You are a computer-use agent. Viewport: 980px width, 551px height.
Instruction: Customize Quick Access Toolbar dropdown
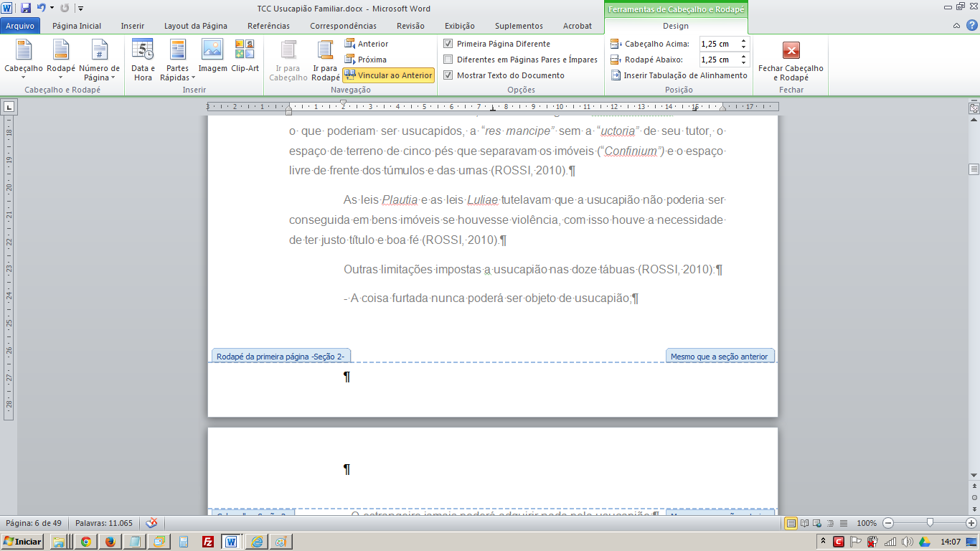click(80, 9)
